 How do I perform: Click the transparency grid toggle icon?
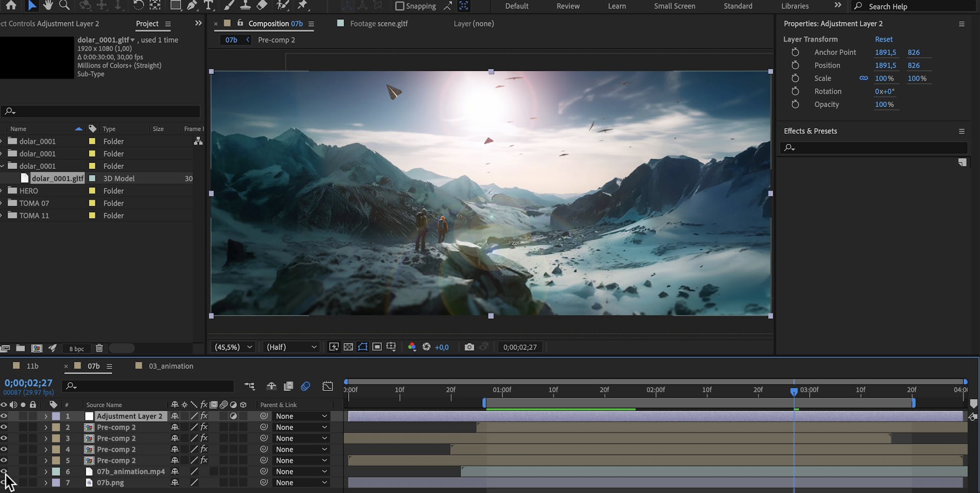[x=348, y=347]
